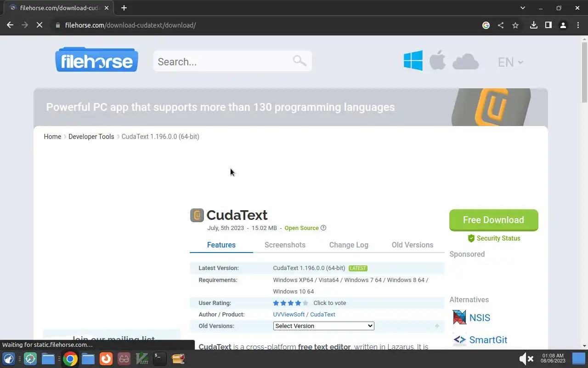
Task: Select the Apple Mac platform icon
Action: (437, 61)
